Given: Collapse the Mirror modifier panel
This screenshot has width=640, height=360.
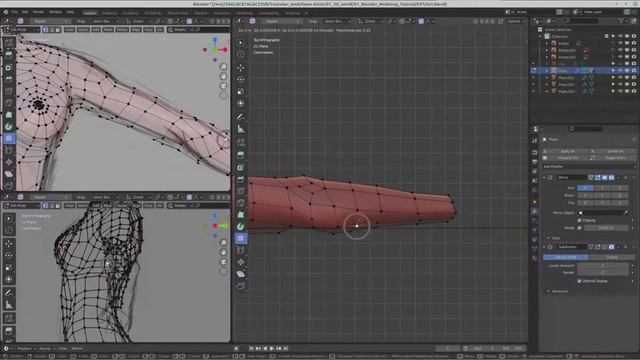Looking at the screenshot, I should click(x=544, y=178).
